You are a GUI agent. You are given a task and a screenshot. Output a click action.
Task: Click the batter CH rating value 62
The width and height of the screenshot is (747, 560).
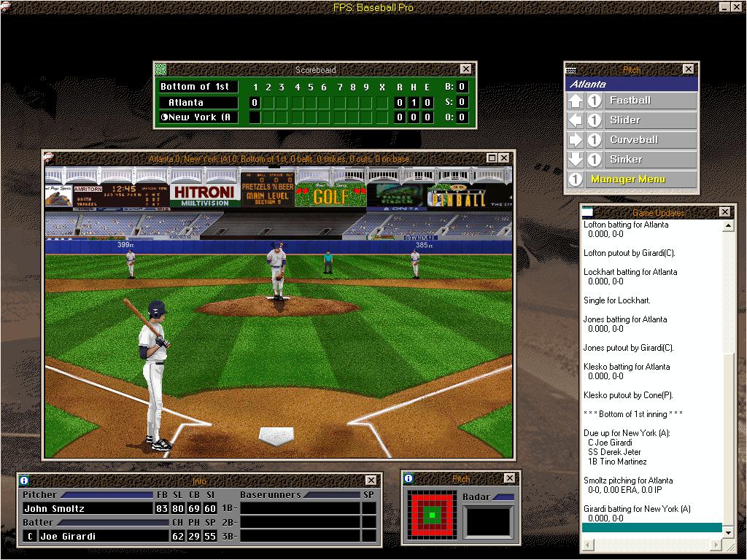(x=178, y=536)
